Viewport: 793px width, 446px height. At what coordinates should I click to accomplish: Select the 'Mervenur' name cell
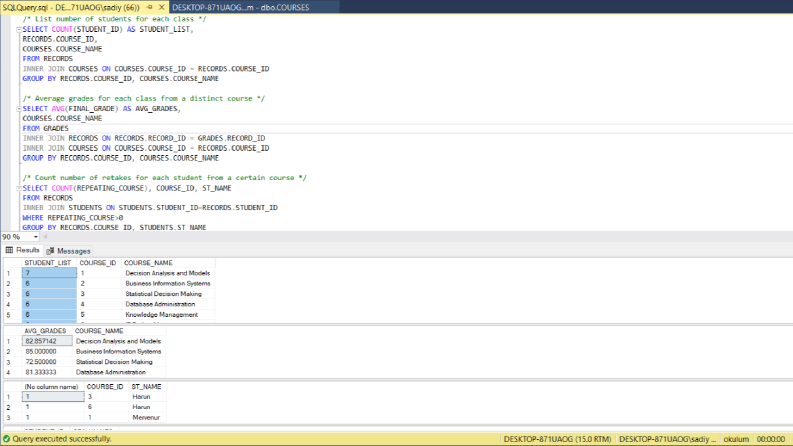click(146, 418)
